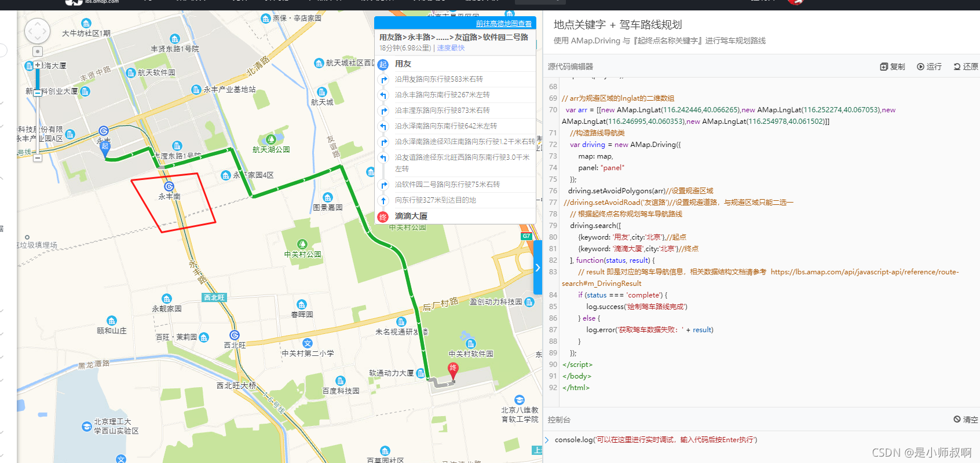Click the 清空 clear console button
The width and height of the screenshot is (980, 463).
pos(966,420)
